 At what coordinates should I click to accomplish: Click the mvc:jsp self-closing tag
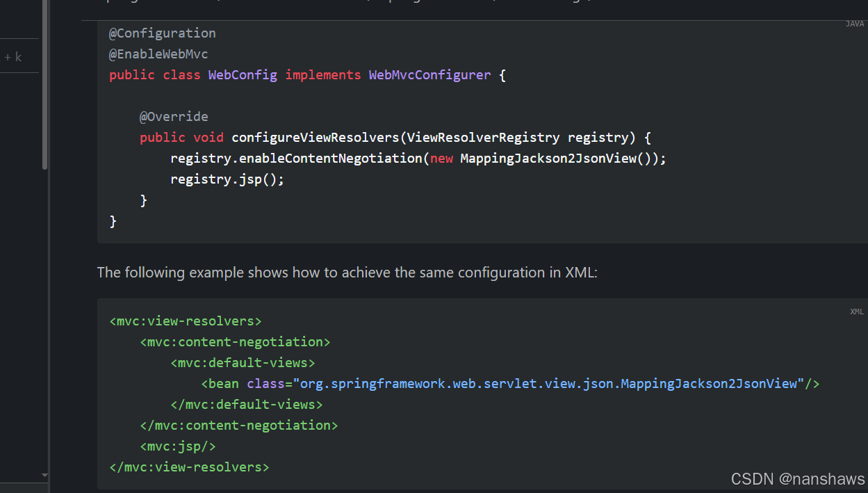pyautogui.click(x=178, y=446)
